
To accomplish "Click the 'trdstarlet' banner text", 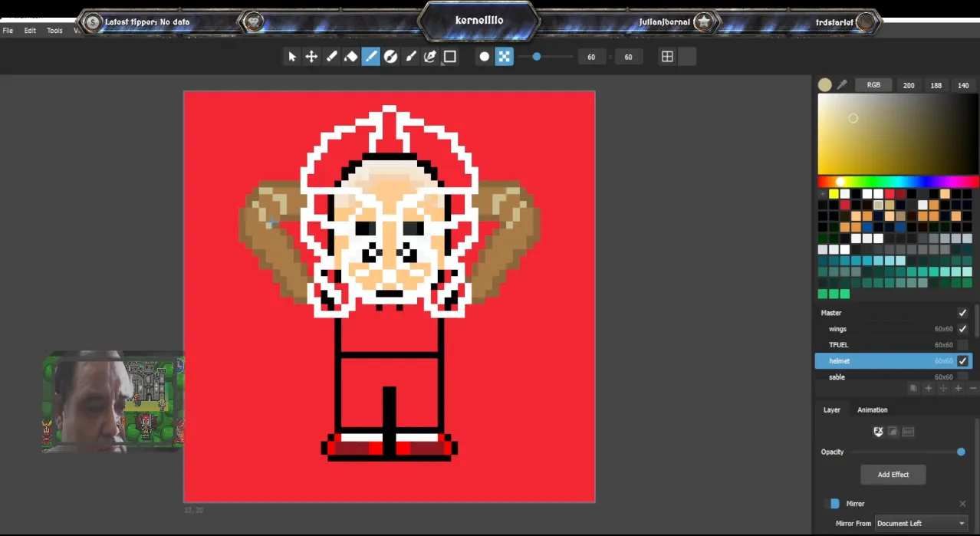I will pos(835,23).
